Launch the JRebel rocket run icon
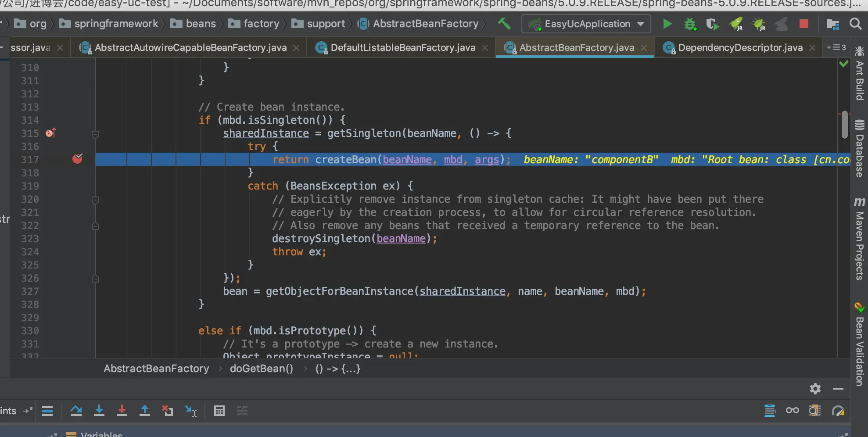 736,24
